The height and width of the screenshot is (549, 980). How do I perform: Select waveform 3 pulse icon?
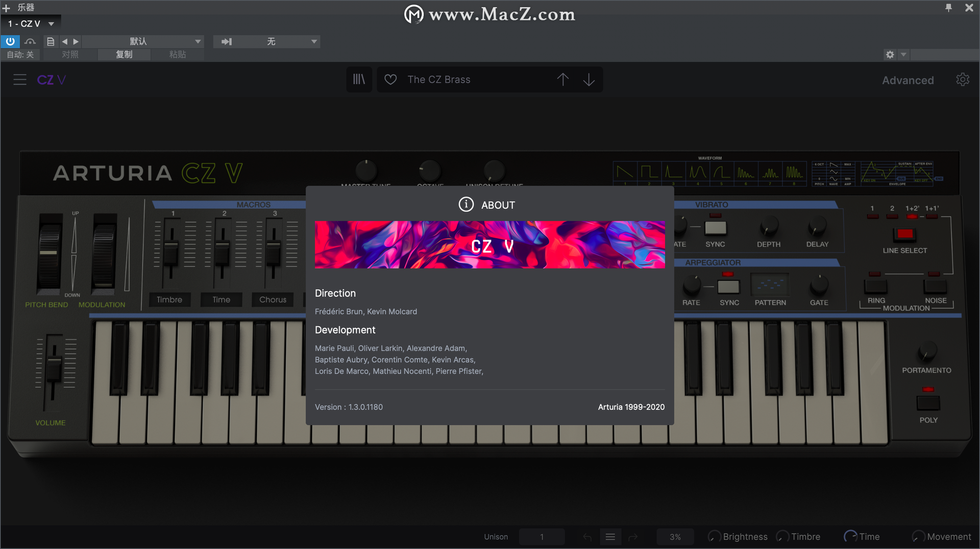tap(673, 172)
